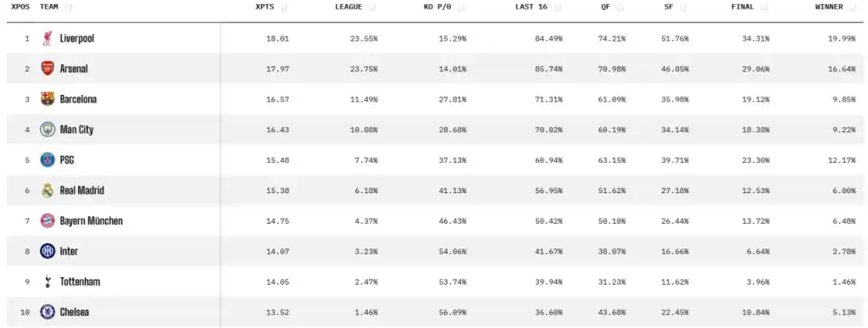Screen dimensions: 868x328
Task: Click the Real Madrid club crest
Action: [47, 190]
